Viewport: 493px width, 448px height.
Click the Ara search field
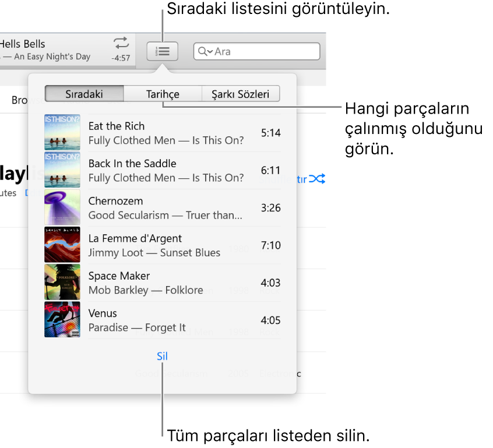256,51
